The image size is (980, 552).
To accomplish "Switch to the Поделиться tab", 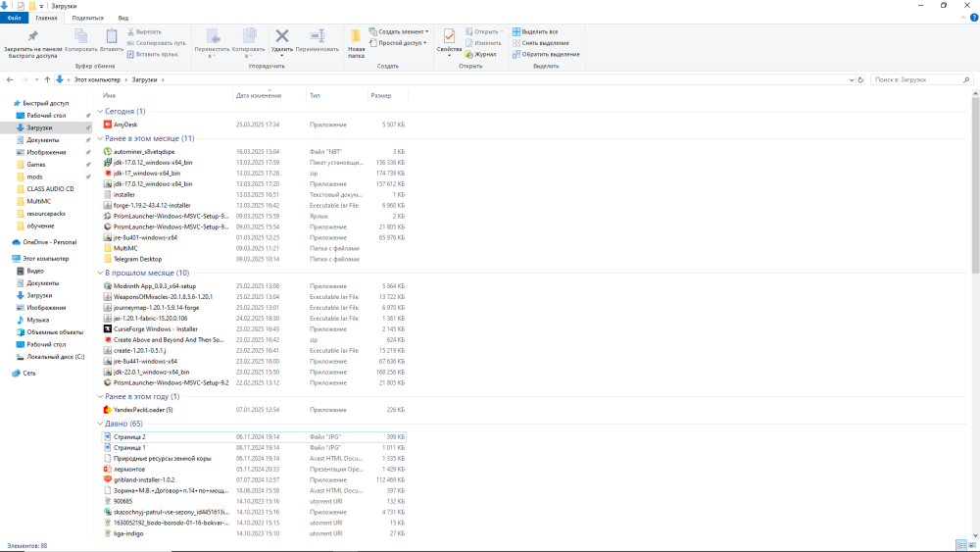I will point(87,18).
